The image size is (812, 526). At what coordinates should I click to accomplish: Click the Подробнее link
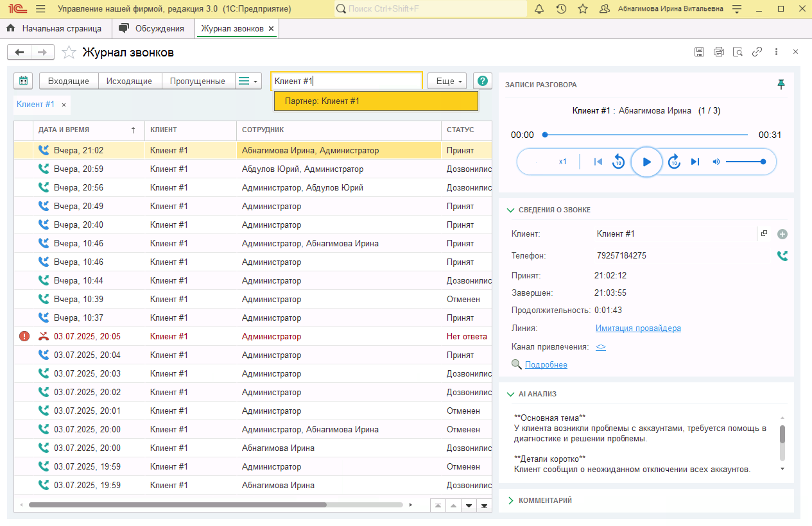(546, 364)
